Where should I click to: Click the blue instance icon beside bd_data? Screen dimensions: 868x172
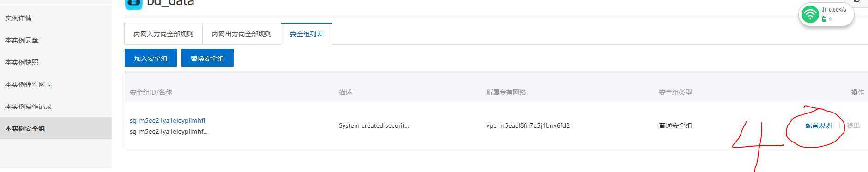click(133, 4)
